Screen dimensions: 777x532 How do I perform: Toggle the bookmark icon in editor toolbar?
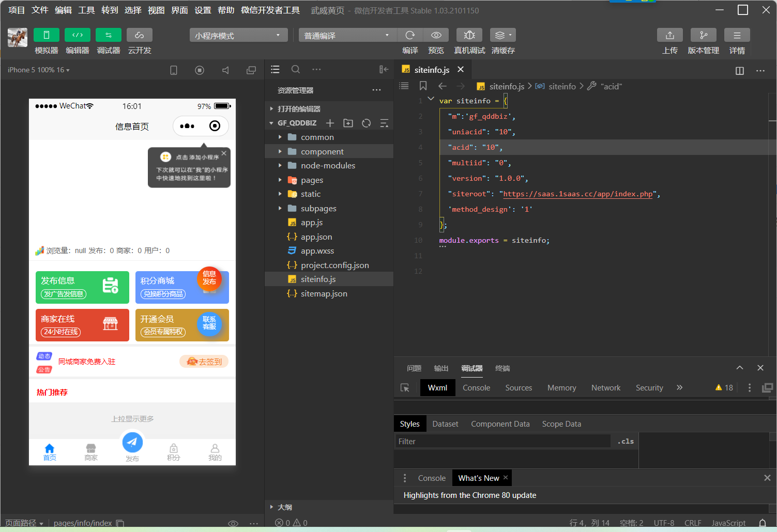tap(423, 86)
